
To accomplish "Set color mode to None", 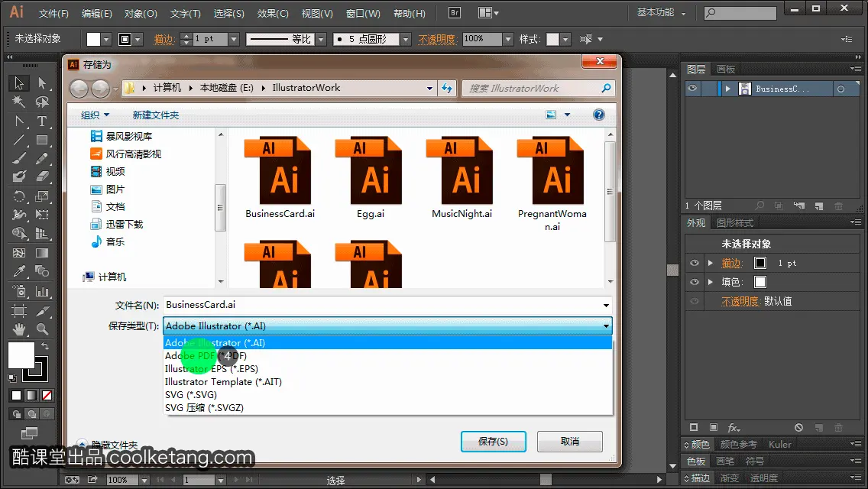I will pos(47,396).
